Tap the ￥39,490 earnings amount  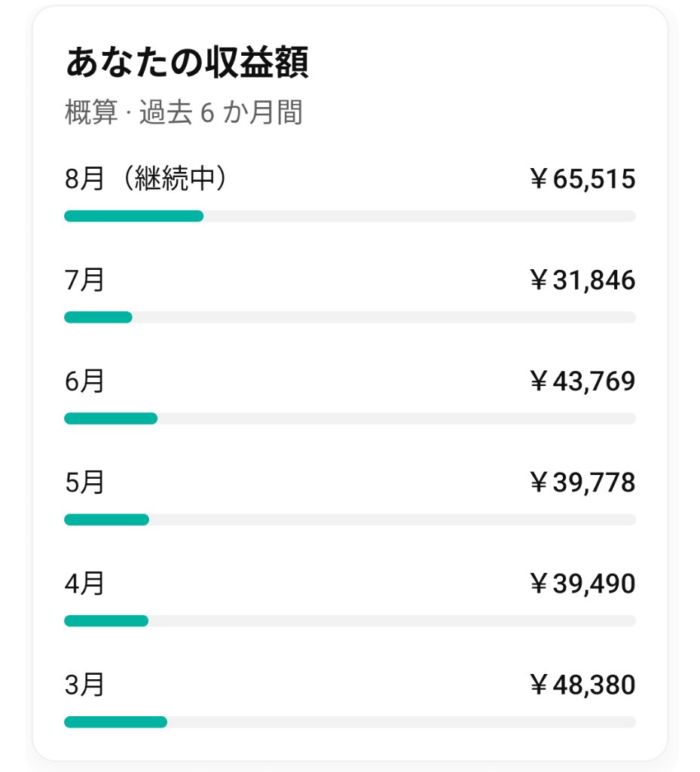[582, 584]
